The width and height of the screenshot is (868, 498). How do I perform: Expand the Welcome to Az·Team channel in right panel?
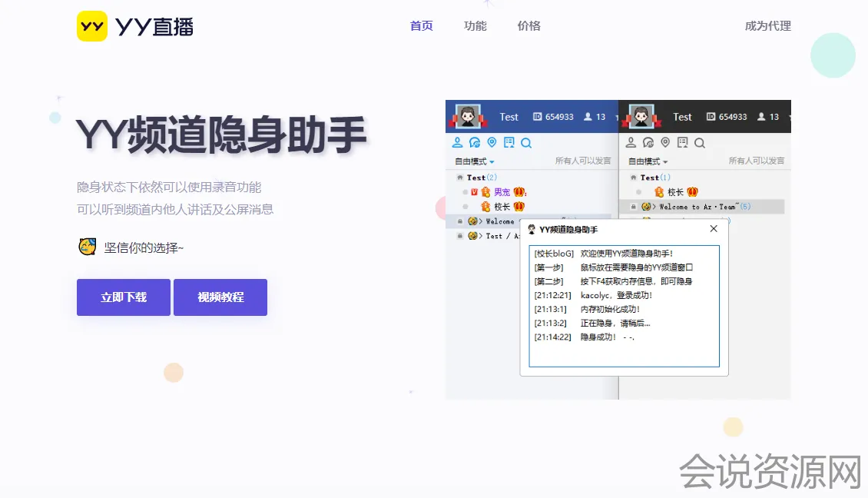(x=697, y=207)
